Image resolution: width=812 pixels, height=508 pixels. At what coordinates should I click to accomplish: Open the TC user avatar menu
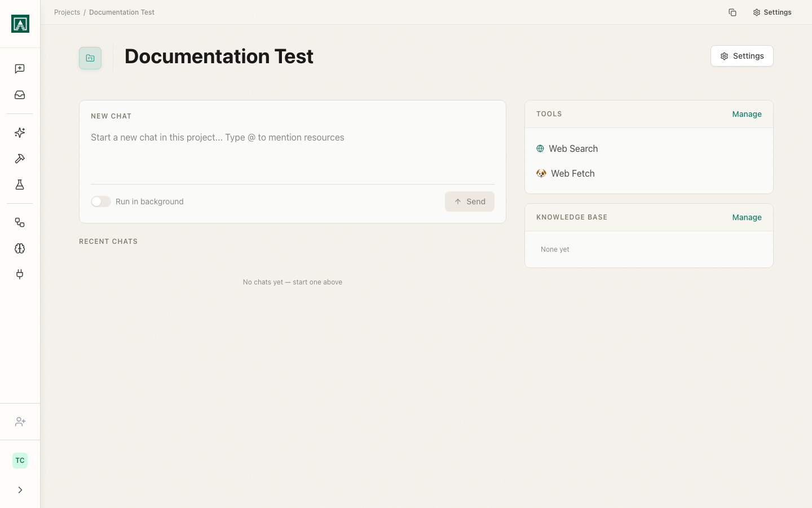[x=20, y=461]
